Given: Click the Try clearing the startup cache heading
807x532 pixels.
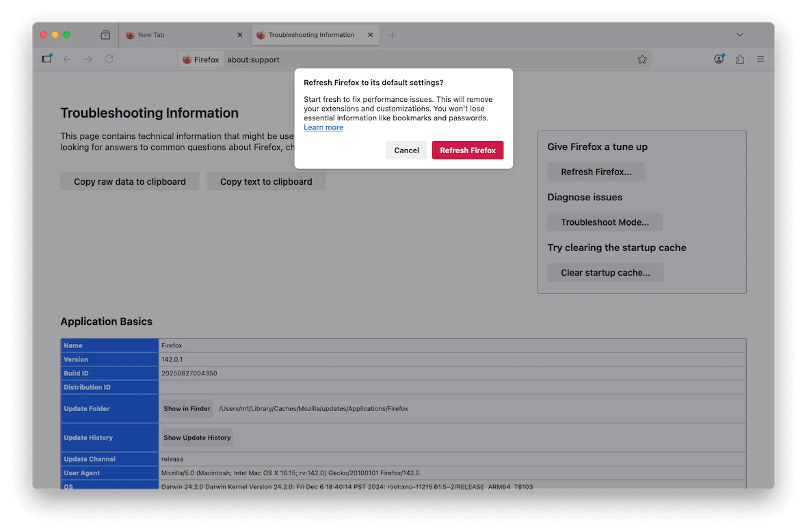Looking at the screenshot, I should pyautogui.click(x=617, y=248).
